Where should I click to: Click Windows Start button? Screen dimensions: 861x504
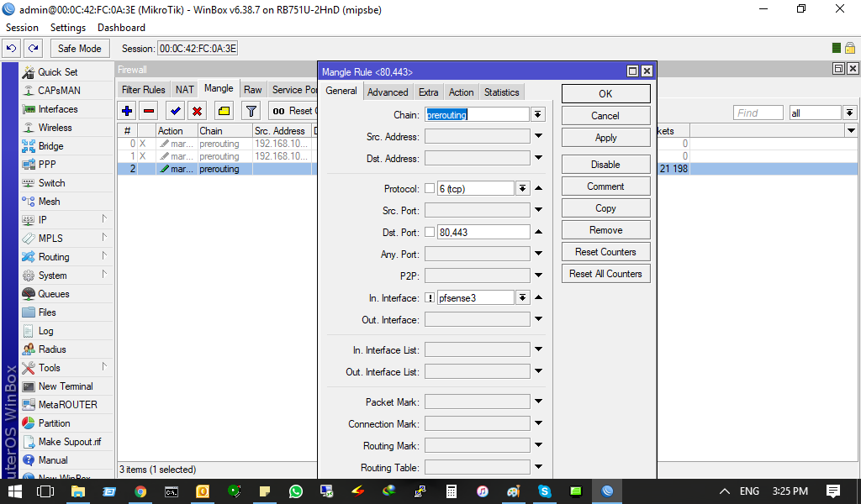coord(14,491)
